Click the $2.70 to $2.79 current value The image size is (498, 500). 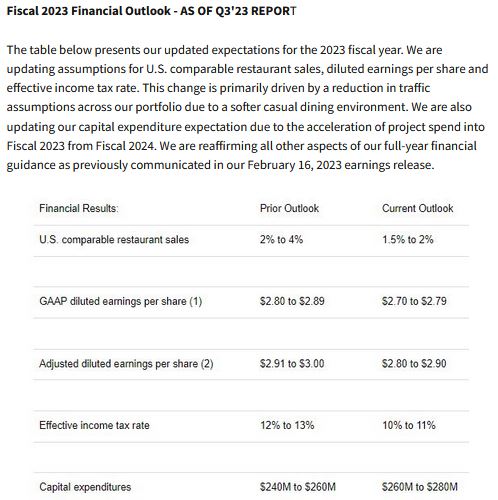[414, 301]
